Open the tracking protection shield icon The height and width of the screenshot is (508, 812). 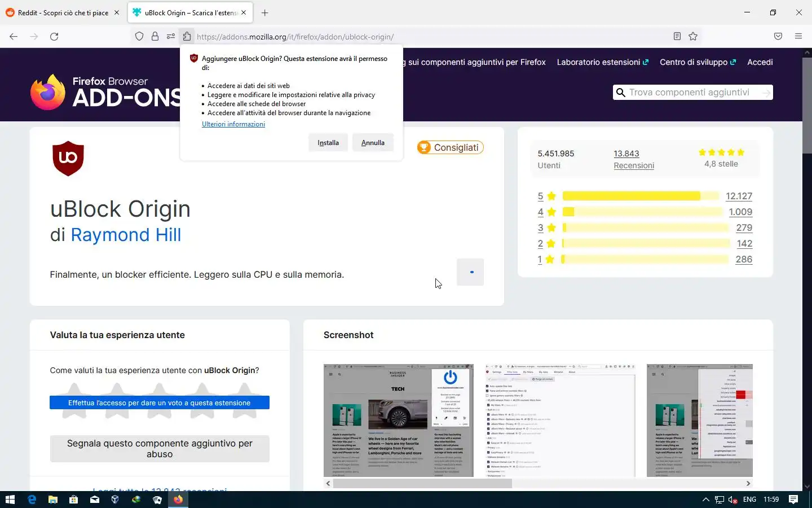pos(139,37)
